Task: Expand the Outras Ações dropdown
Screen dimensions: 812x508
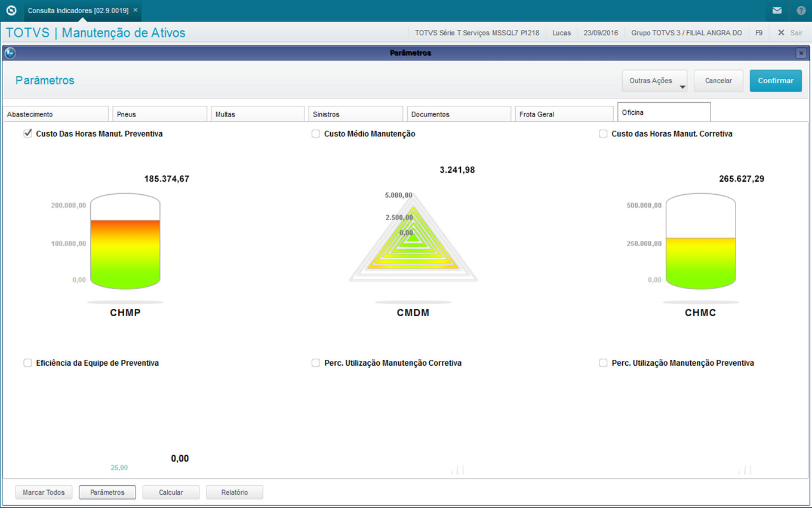Action: pos(654,81)
